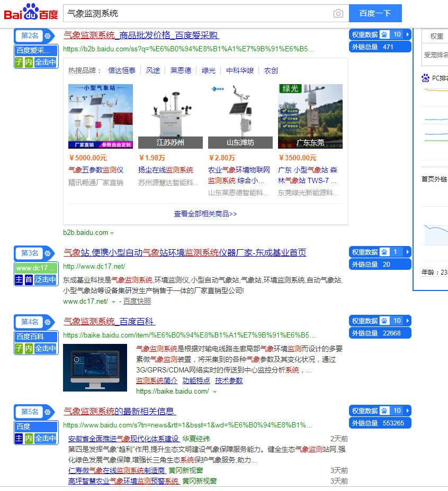Click 内 tag under 百度爱采 badge
The width and height of the screenshot is (448, 491).
point(29,62)
